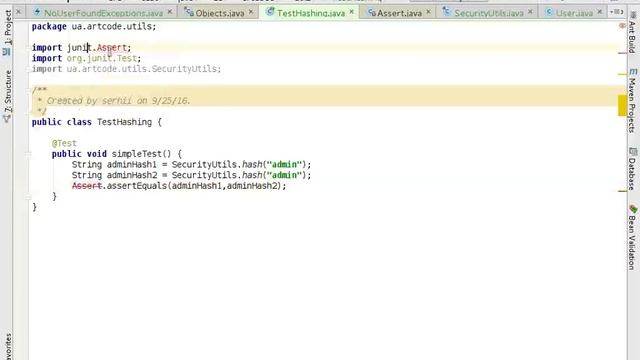Click the Structure panel icon in left sidebar

7,119
